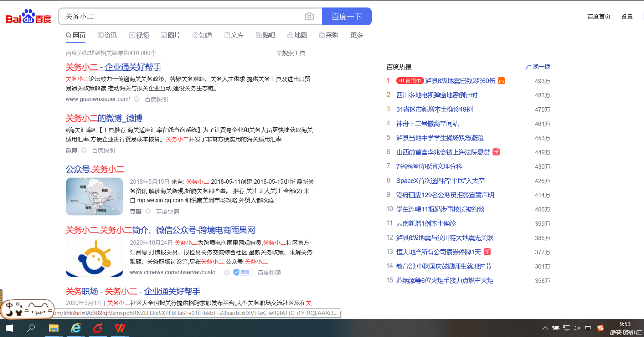
Task: Open 百度快照 for the 微博 result
Action: [x=103, y=150]
